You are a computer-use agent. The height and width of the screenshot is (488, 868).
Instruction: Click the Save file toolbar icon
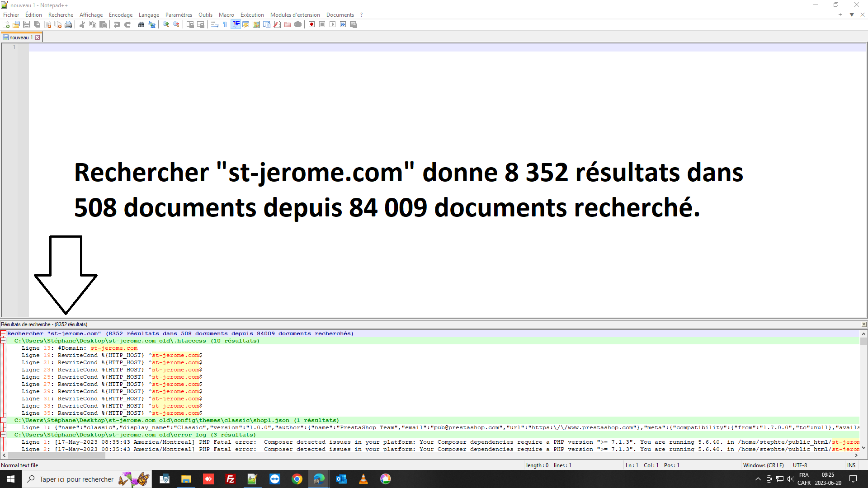pos(27,24)
